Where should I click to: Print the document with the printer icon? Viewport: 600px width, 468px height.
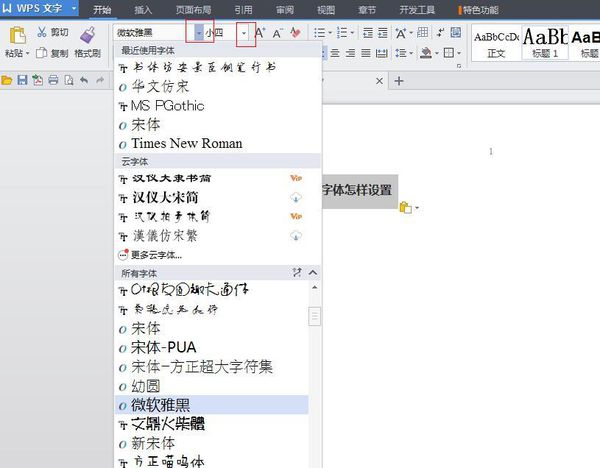tap(53, 80)
